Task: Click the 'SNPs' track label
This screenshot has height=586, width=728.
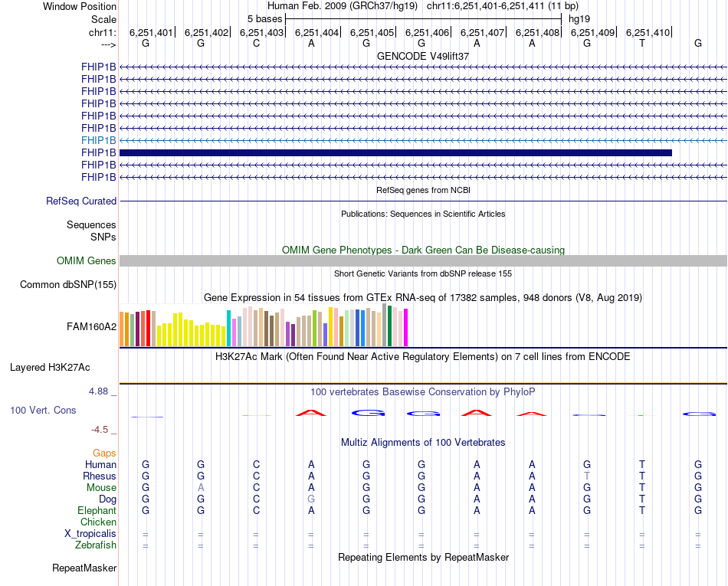Action: (x=103, y=237)
